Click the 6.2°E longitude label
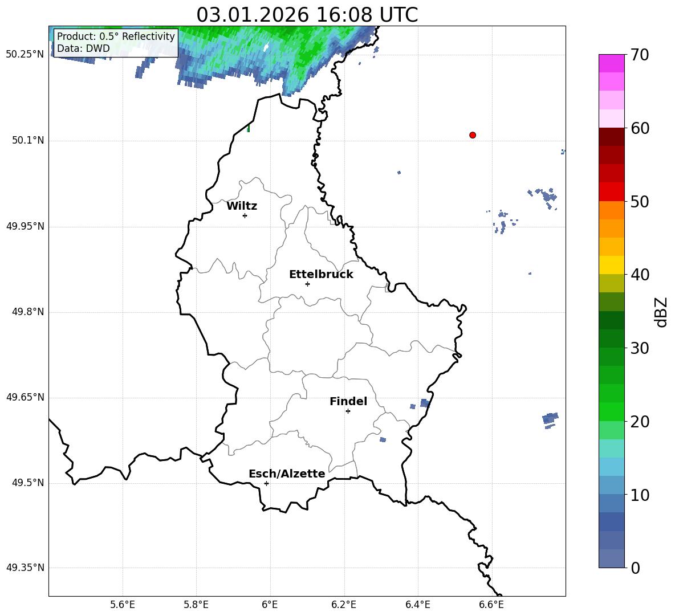This screenshot has height=616, width=675. click(344, 605)
